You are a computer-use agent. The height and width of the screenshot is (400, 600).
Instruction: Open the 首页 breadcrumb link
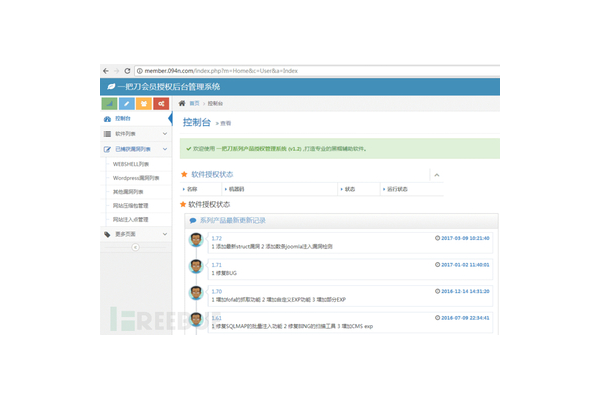tap(194, 103)
